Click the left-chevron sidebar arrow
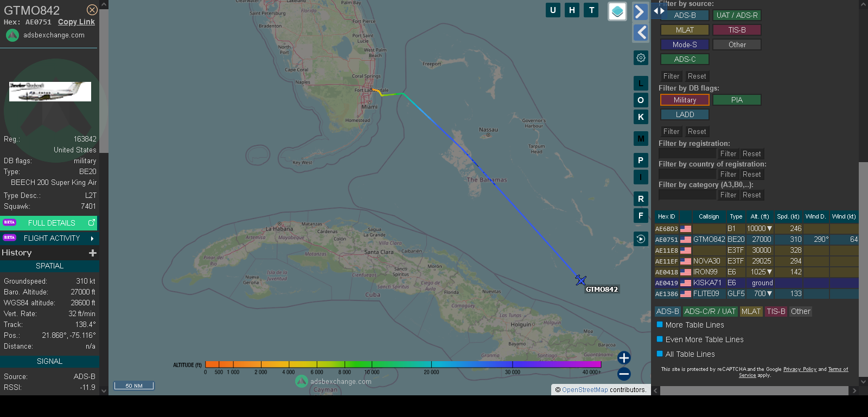This screenshot has width=868, height=417. pyautogui.click(x=641, y=33)
